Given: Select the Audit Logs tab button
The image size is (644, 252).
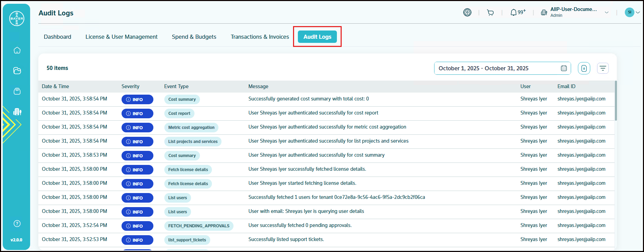Looking at the screenshot, I should tap(317, 37).
